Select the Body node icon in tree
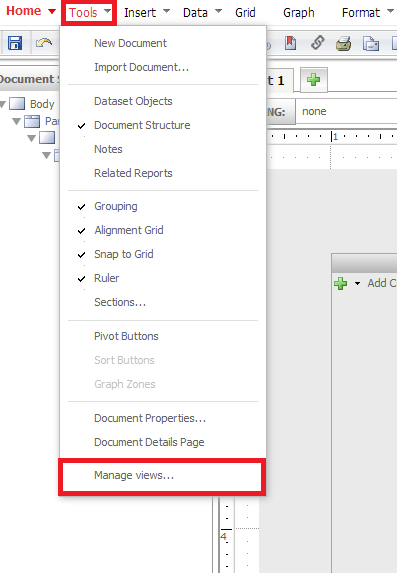 17,104
